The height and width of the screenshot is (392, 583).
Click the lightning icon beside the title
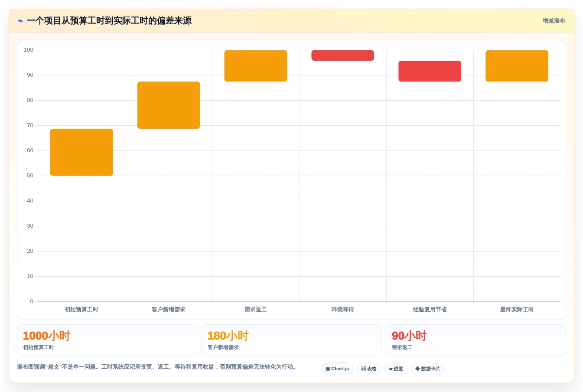(20, 21)
